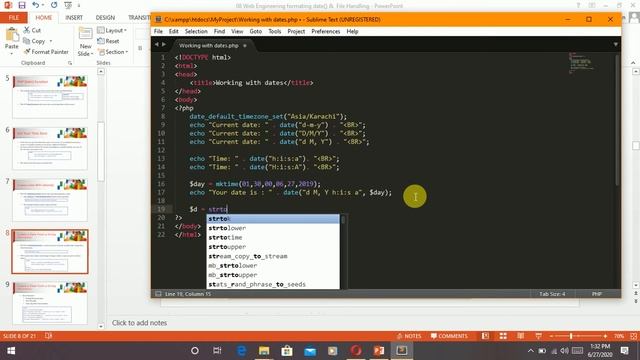The image size is (640, 360).
Task: Click to add notes field
Action: click(140, 323)
